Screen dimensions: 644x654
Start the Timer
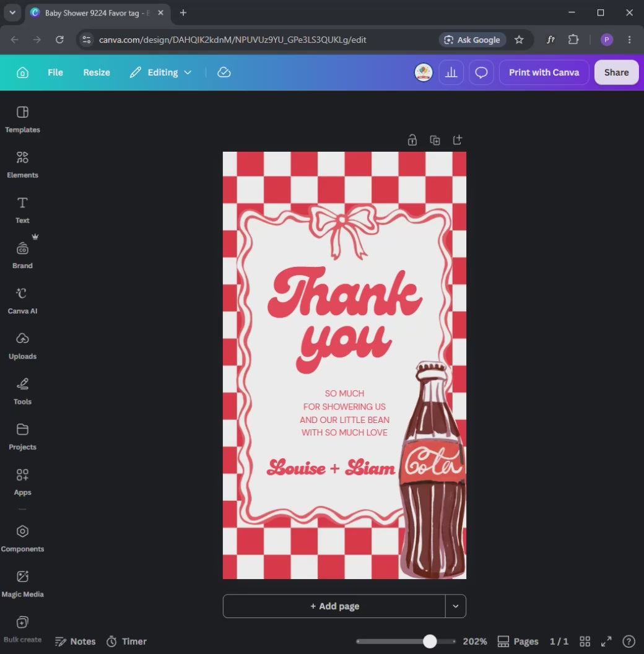pos(126,641)
